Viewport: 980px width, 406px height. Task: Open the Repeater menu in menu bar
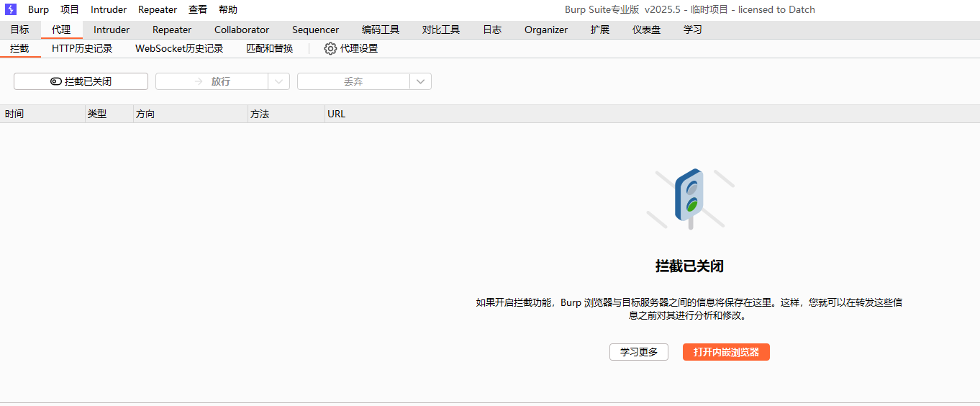[158, 9]
